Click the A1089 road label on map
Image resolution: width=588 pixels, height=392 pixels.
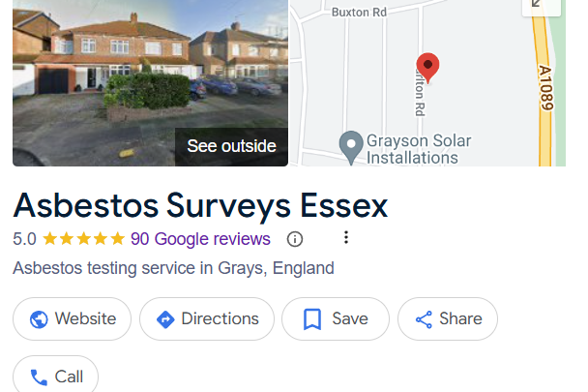[x=544, y=87]
